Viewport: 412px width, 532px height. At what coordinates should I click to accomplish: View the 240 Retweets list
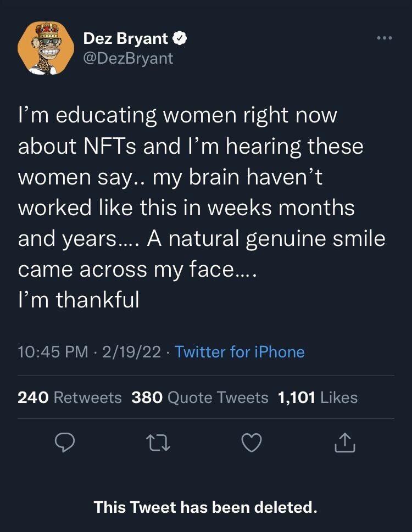70,397
